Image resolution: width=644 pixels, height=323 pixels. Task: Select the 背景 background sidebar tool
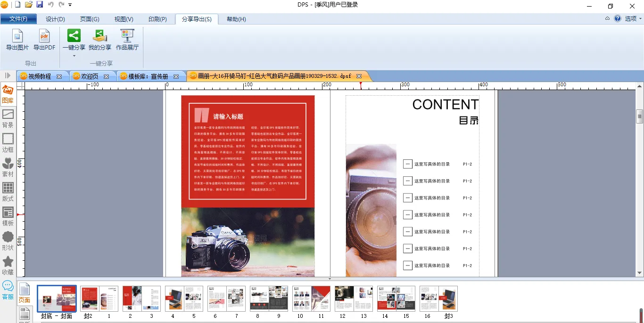8,118
